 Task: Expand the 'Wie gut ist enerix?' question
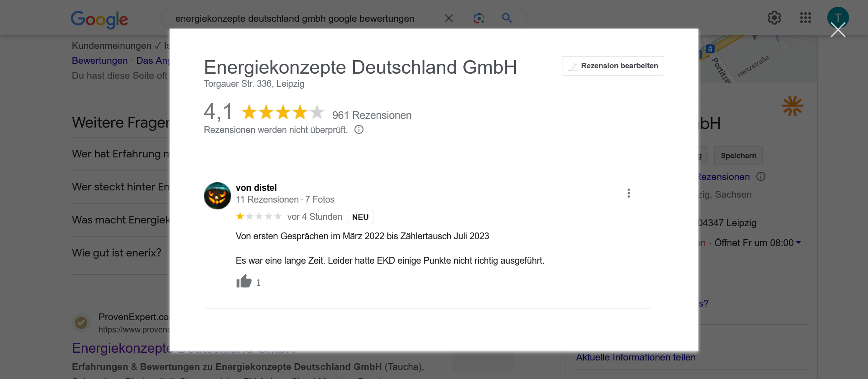pos(117,253)
